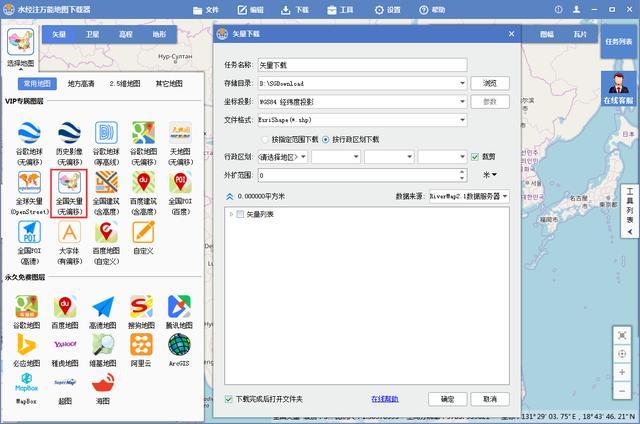Click full-extent icon on map controls
The width and height of the screenshot is (640, 424).
point(622,336)
